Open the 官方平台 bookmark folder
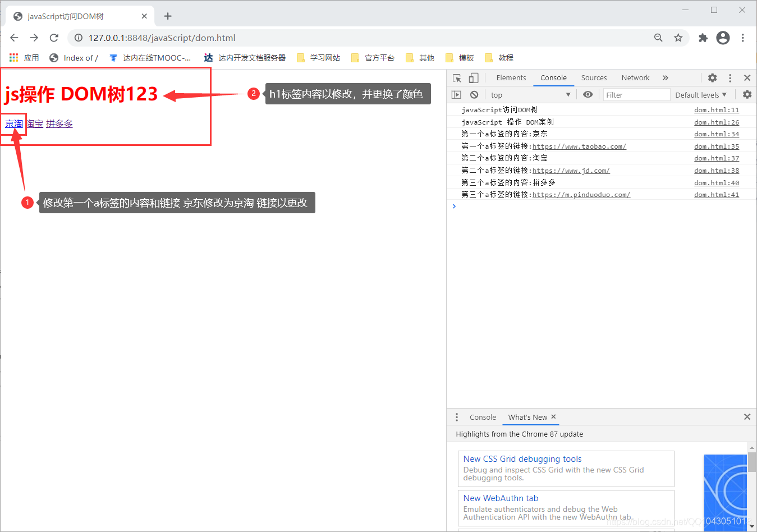The image size is (757, 532). point(373,58)
